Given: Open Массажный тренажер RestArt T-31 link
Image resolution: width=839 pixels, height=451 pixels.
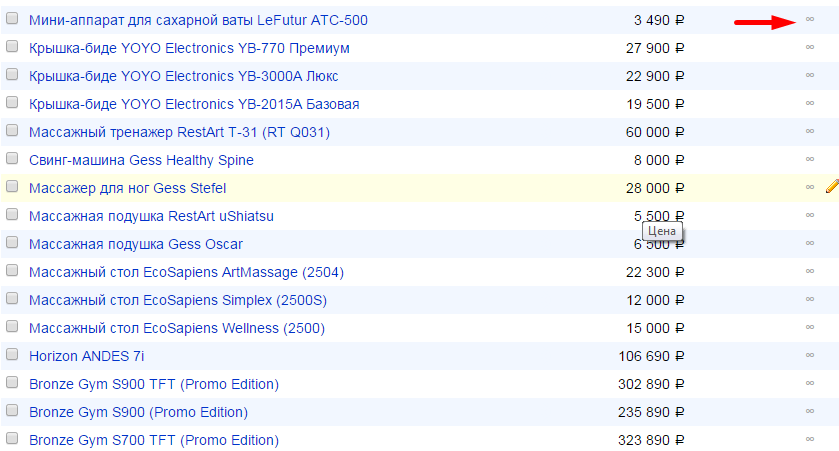Looking at the screenshot, I should pos(179,132).
